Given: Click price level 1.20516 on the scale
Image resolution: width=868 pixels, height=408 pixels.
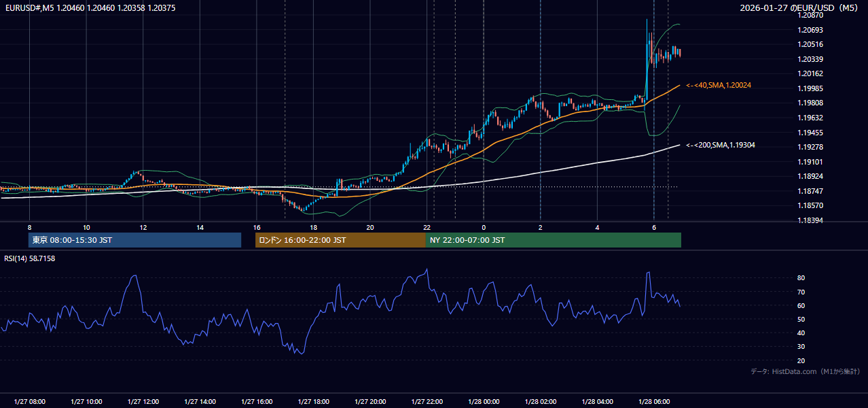Looking at the screenshot, I should (x=811, y=44).
